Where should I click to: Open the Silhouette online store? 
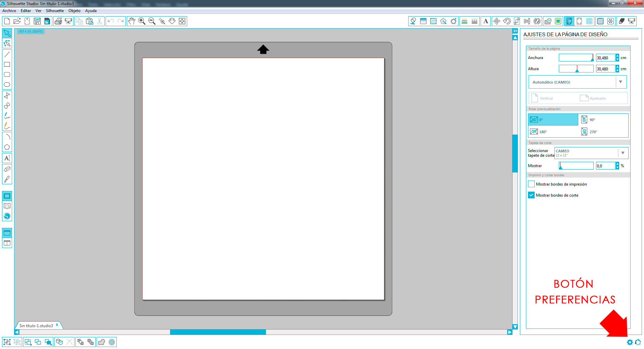coord(7,216)
